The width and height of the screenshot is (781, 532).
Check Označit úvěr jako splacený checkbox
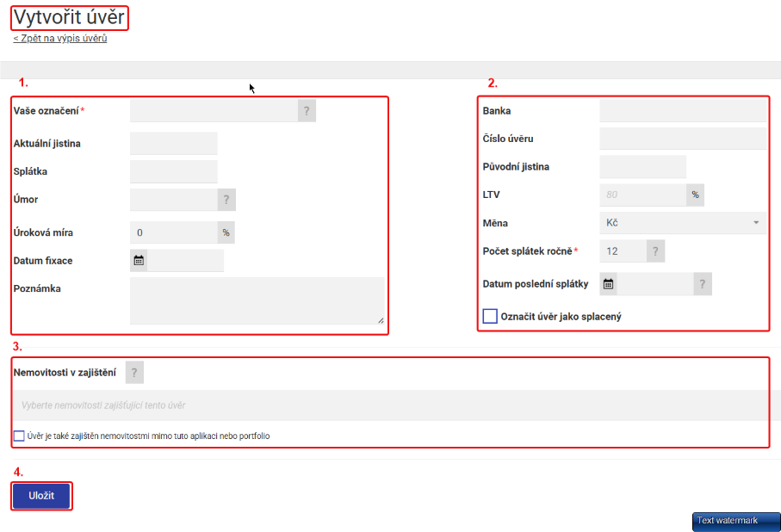point(490,316)
